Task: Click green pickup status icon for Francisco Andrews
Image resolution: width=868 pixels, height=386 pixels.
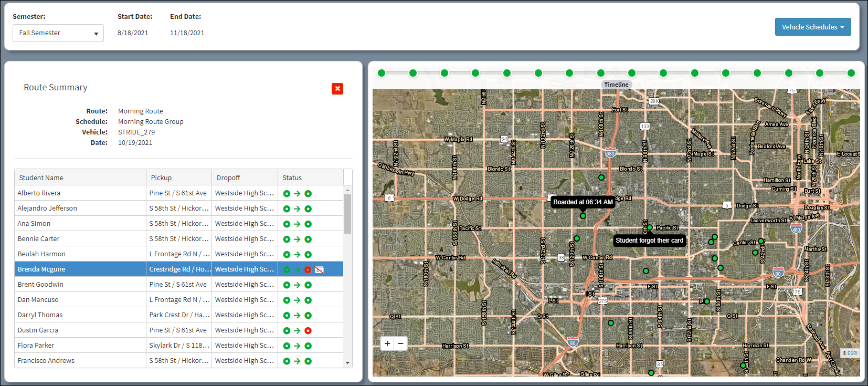Action: pyautogui.click(x=287, y=361)
